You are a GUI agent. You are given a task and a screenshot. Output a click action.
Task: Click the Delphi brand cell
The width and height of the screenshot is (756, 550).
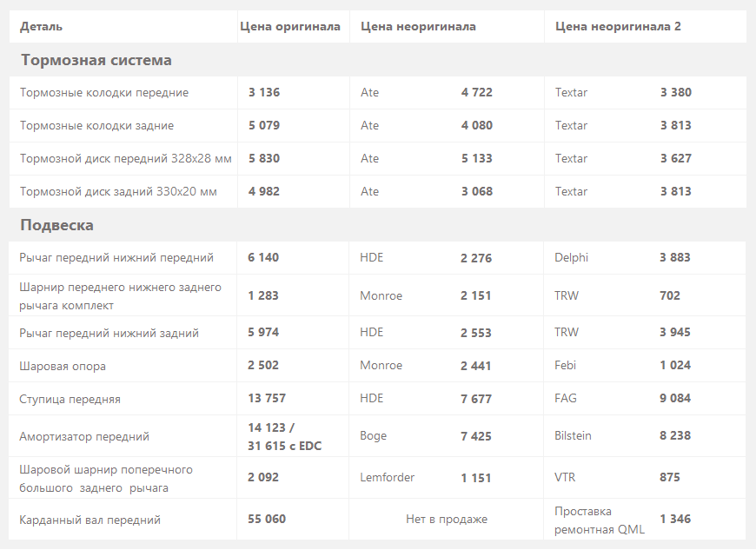(x=571, y=257)
